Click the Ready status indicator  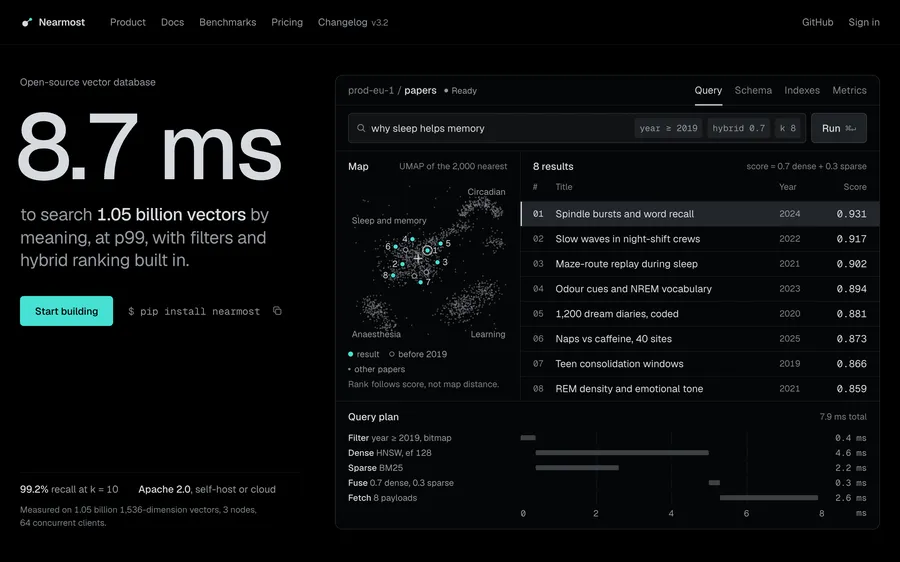460,91
